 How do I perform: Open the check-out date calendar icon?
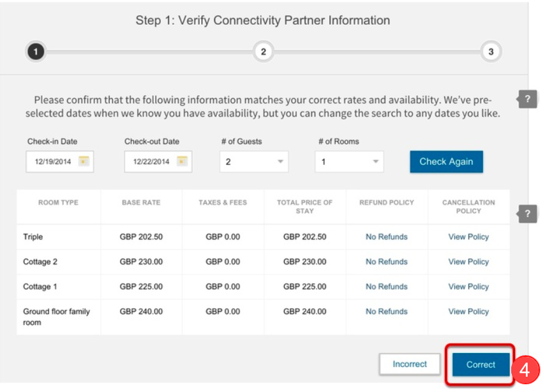pos(182,162)
